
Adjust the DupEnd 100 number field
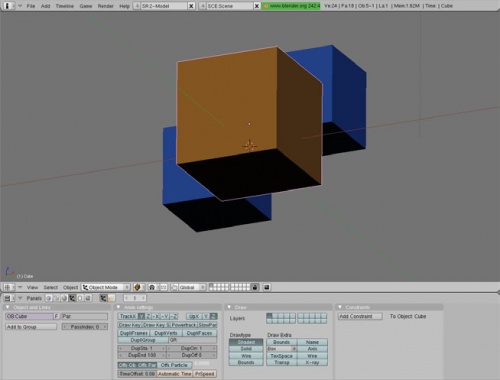tap(142, 355)
